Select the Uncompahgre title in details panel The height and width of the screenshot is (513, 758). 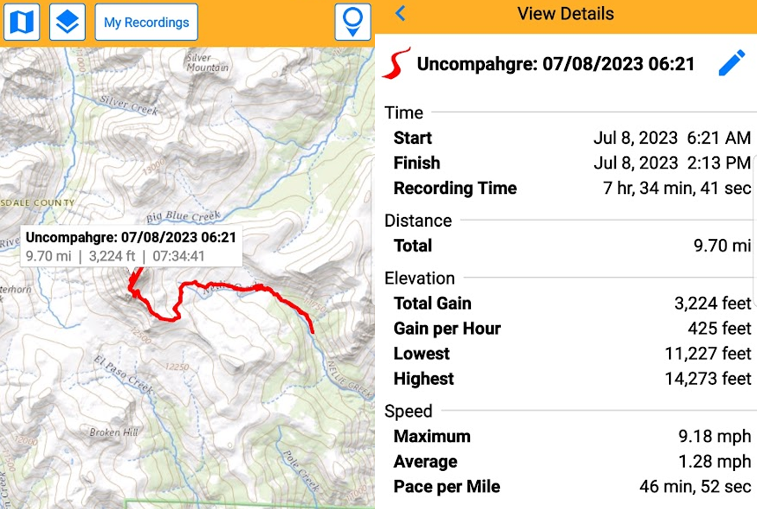555,64
